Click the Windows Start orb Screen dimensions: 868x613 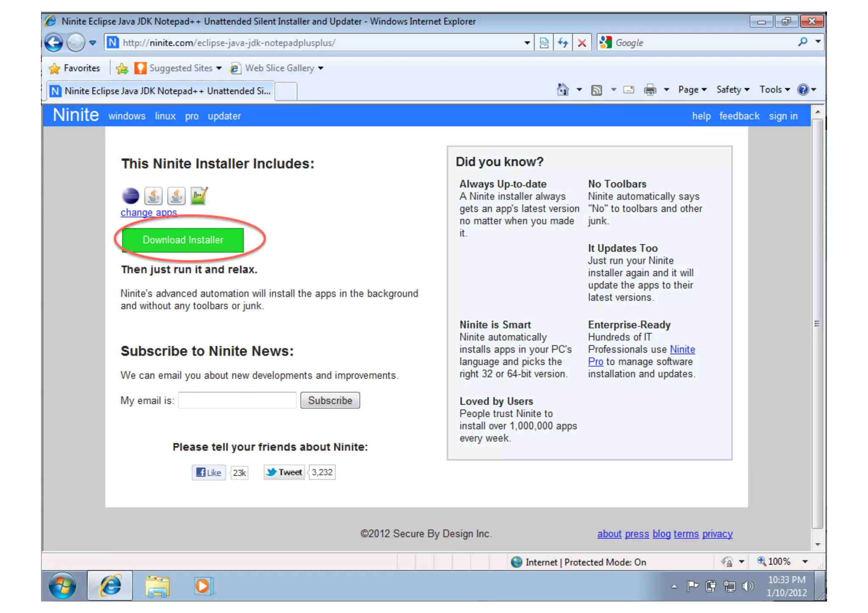click(63, 586)
